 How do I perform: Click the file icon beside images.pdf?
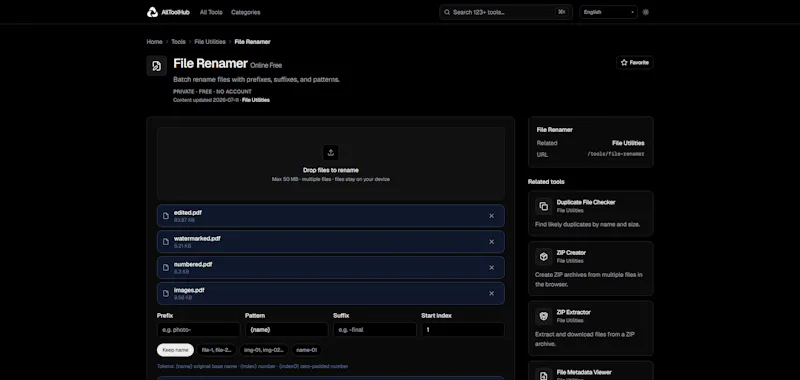[166, 293]
